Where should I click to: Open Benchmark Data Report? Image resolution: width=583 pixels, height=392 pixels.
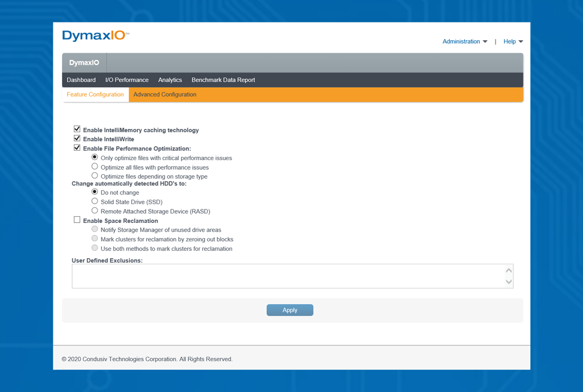click(x=223, y=80)
